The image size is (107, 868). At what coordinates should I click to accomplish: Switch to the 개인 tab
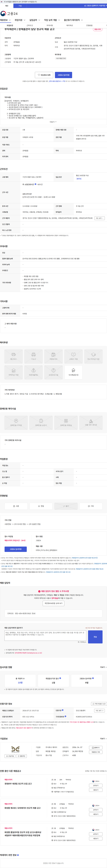tap(7, 6)
